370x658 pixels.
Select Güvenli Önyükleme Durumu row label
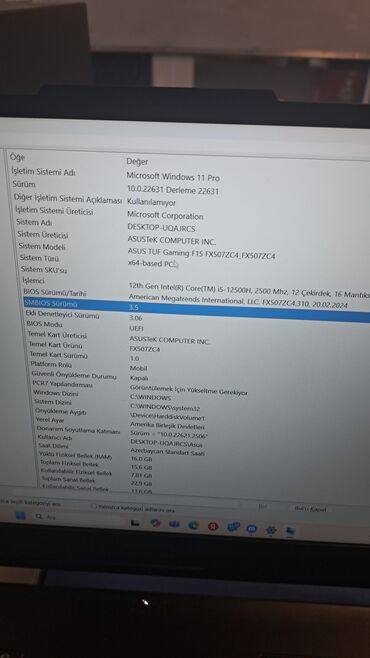[74, 375]
